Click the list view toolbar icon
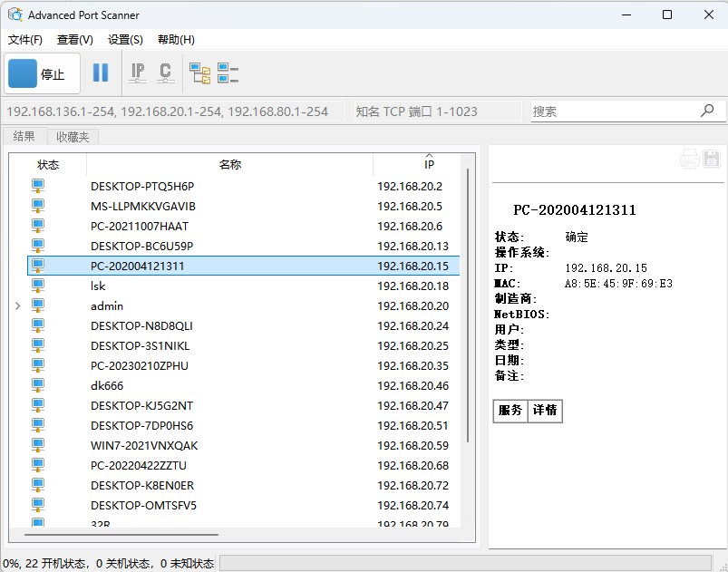728x572 pixels. coord(228,73)
